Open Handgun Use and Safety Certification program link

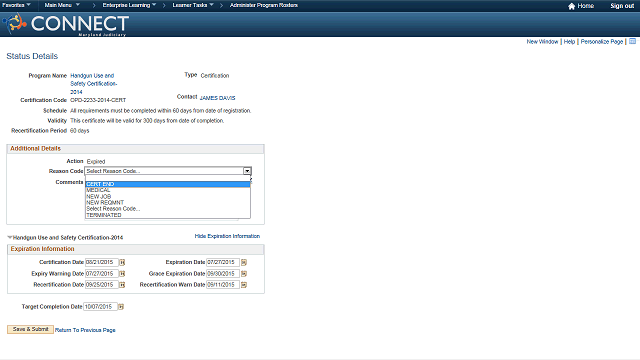coord(94,84)
